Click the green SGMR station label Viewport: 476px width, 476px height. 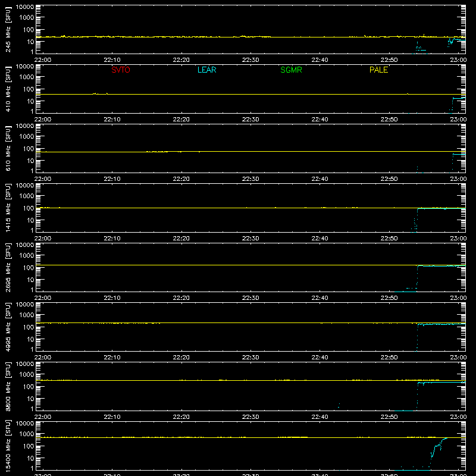pos(291,70)
